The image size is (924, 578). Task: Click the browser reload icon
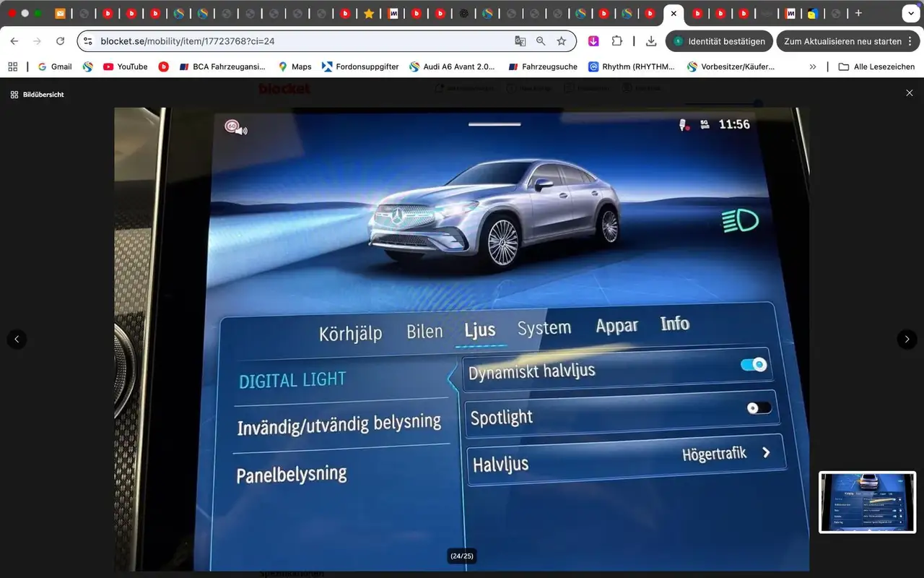[x=60, y=41]
